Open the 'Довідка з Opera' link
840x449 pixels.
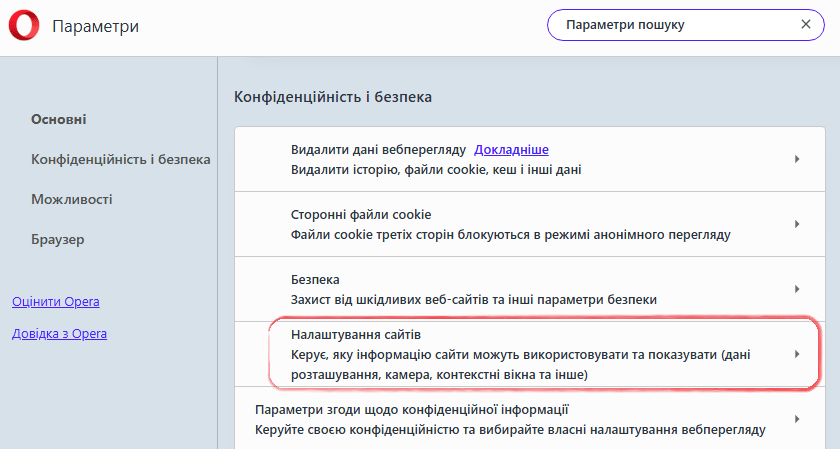[59, 334]
